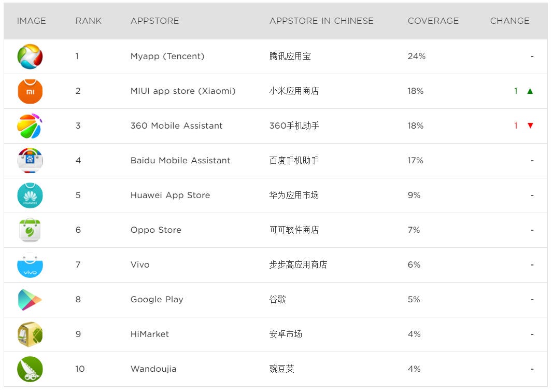Click rank number 8 in Google Play row

pos(78,300)
